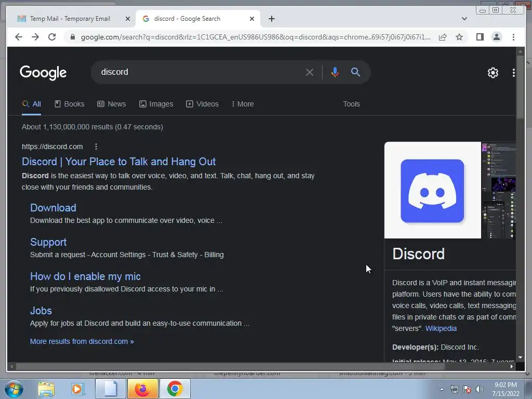Click the Discord app screenshots thumbnail

pos(499,190)
